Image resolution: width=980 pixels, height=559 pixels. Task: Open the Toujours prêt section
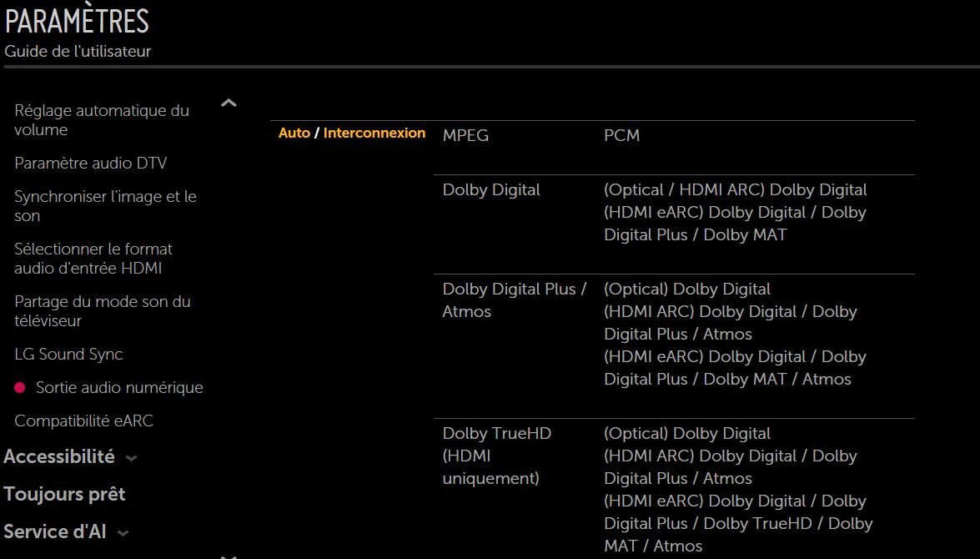(x=64, y=495)
